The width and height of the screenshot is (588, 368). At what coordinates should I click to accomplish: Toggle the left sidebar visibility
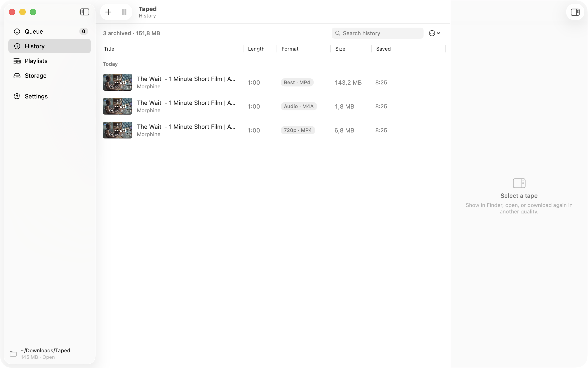click(x=85, y=12)
